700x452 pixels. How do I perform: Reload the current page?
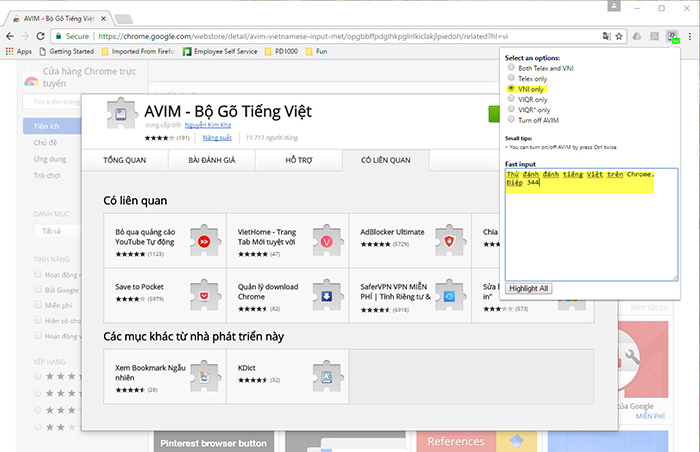point(40,36)
